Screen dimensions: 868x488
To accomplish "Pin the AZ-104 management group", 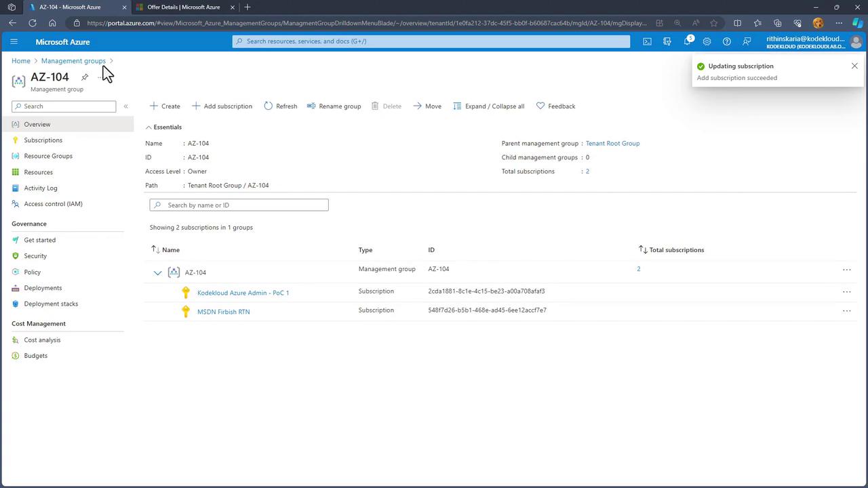I will (85, 77).
